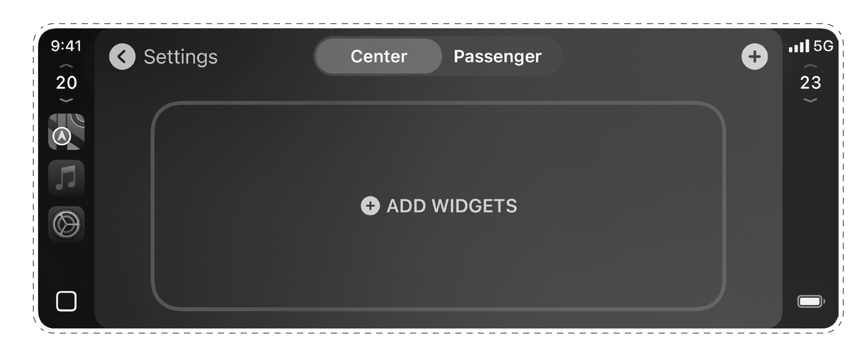This screenshot has height=357, width=868.
Task: Switch to the Passenger display tab
Action: coord(497,56)
